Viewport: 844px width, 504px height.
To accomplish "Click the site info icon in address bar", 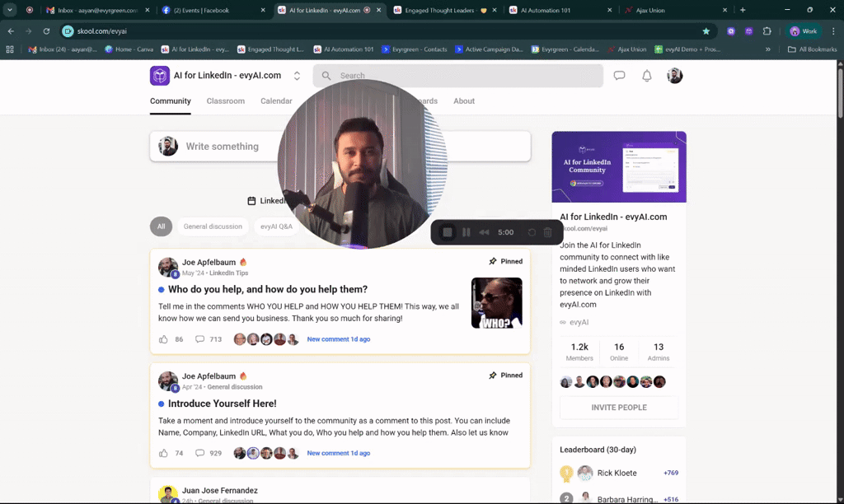I will click(x=68, y=31).
